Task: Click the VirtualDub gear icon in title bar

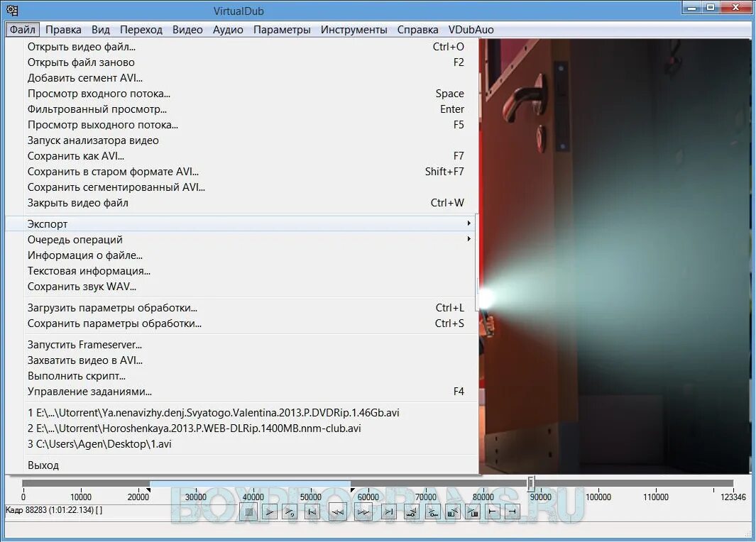Action: point(13,10)
